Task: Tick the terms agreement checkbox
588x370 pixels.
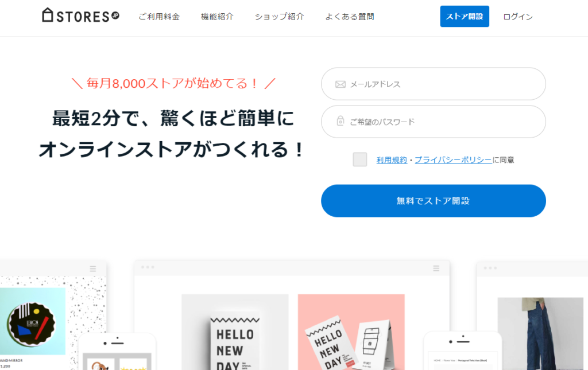Action: 359,159
